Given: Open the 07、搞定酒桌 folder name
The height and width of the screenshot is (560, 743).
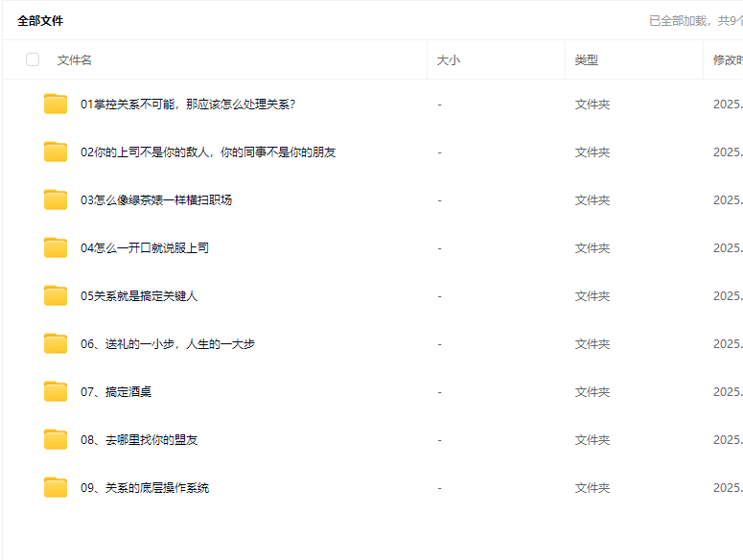Looking at the screenshot, I should pos(116,391).
